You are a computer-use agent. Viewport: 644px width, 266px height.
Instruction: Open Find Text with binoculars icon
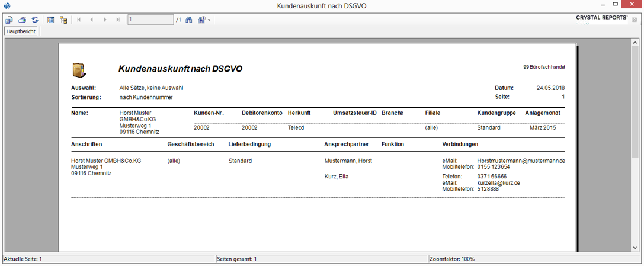coord(189,20)
